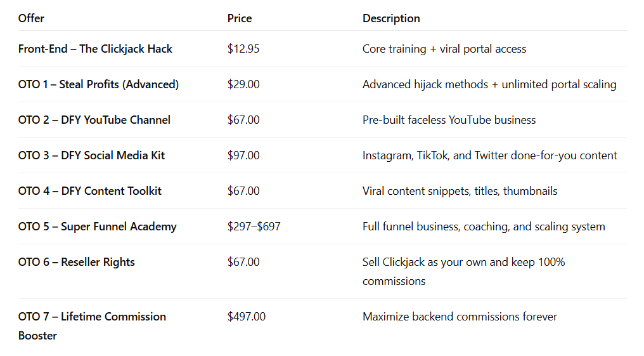Screen dimensions: 644x356
Task: Click the $97.00 price cell
Action: pyautogui.click(x=243, y=155)
